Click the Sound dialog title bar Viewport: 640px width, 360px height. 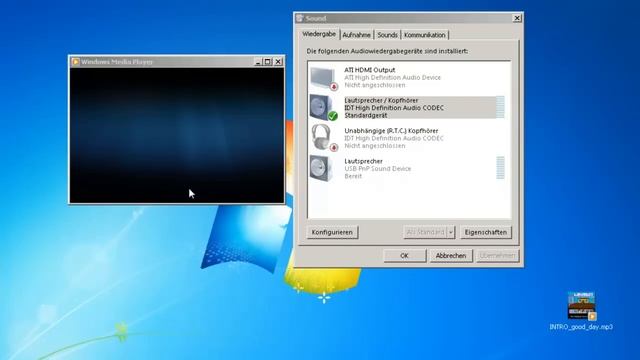click(408, 18)
